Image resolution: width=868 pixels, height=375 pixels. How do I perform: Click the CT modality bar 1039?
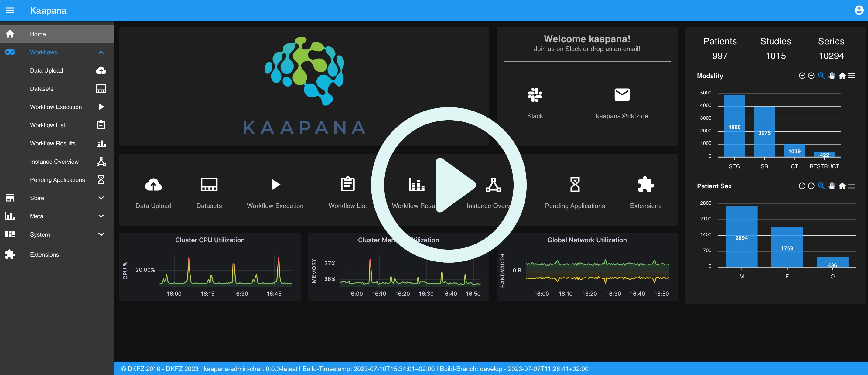[794, 150]
